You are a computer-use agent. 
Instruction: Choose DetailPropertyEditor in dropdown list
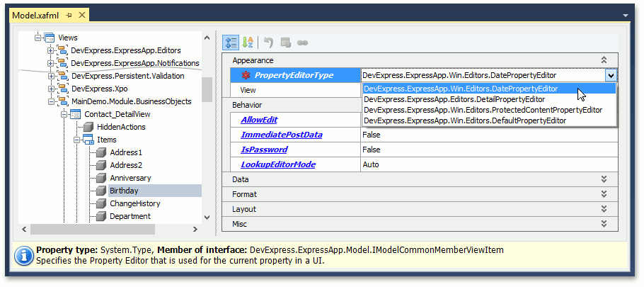(x=489, y=99)
